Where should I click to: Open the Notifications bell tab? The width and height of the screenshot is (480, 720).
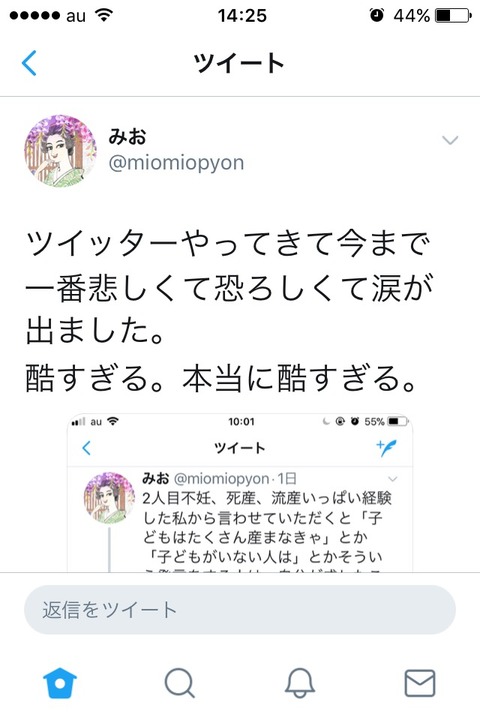click(x=300, y=683)
